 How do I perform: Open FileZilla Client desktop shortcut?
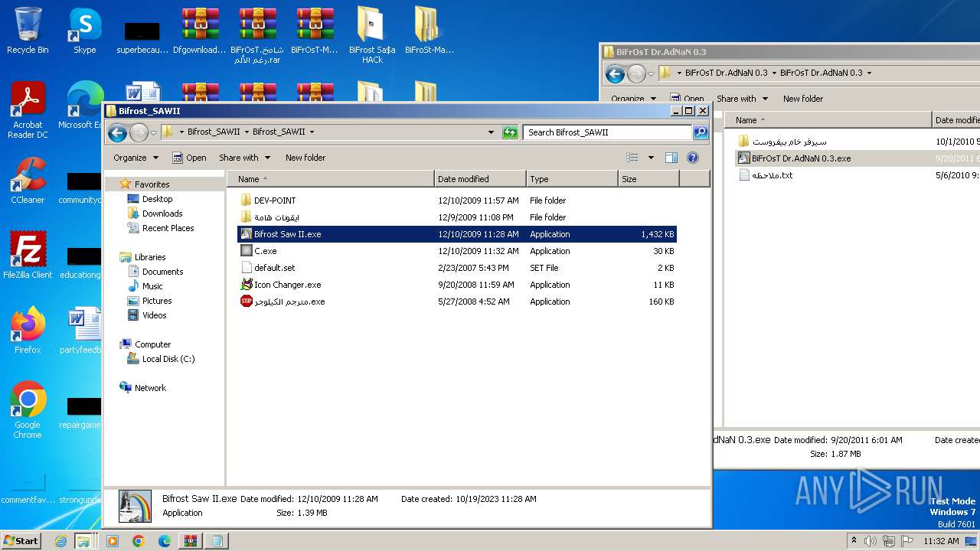click(x=28, y=256)
